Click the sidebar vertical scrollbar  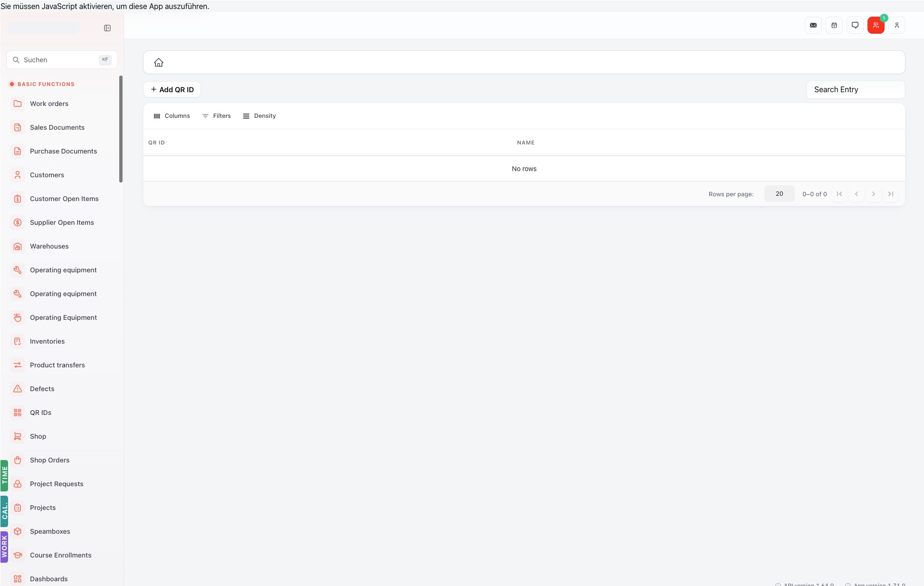click(121, 129)
